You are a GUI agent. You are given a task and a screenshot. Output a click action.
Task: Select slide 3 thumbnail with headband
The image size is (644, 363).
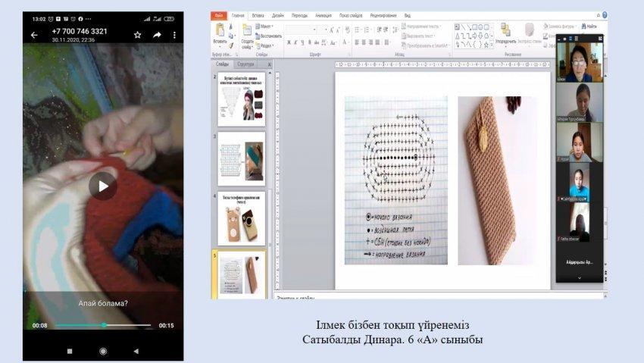coord(242,158)
